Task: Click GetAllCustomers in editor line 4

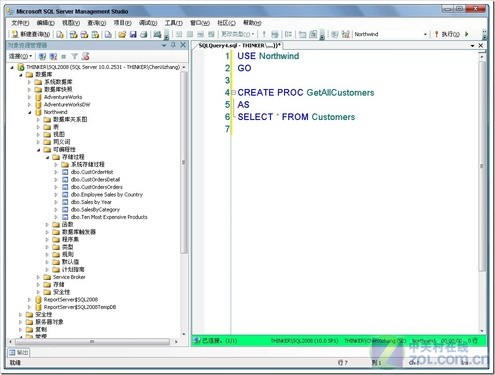Action: tap(340, 93)
